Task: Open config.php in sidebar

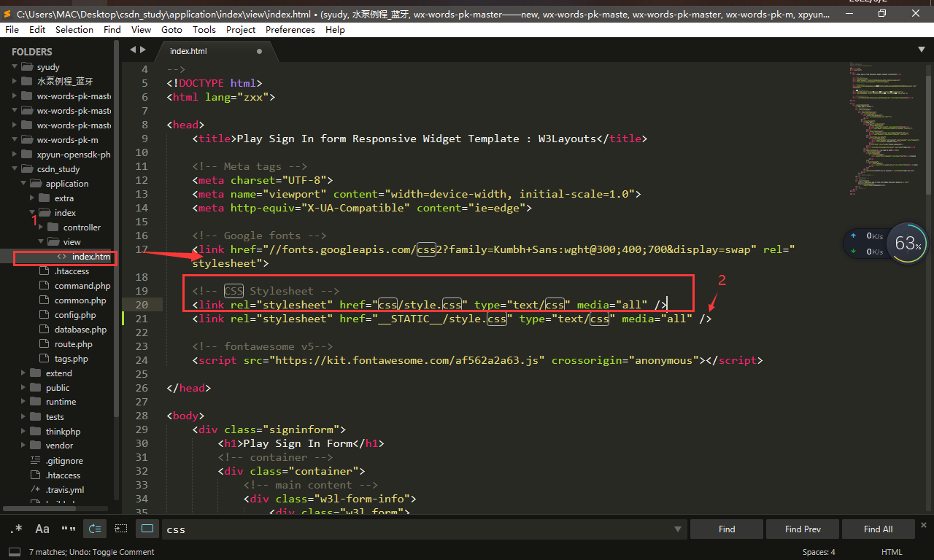Action: 75,315
